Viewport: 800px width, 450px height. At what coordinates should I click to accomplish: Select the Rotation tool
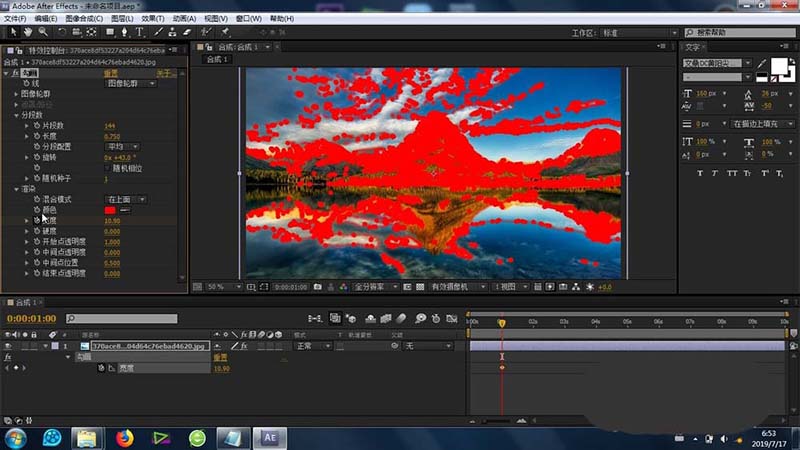pyautogui.click(x=61, y=32)
